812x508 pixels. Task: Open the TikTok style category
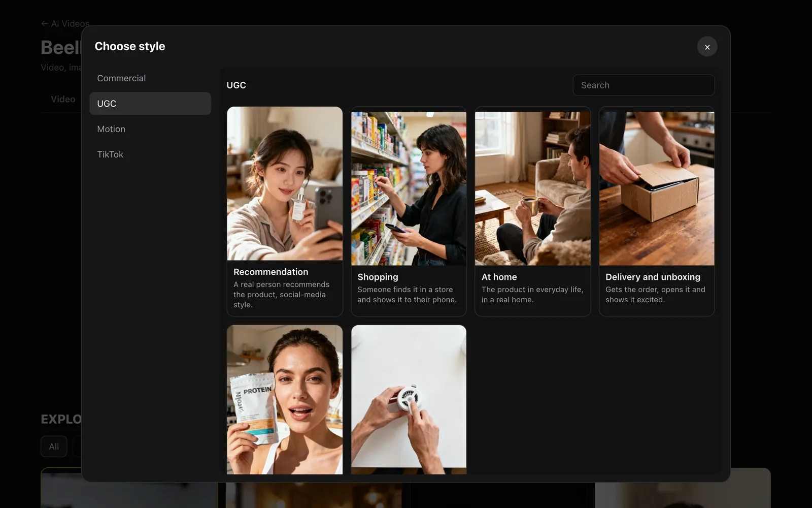(x=150, y=154)
